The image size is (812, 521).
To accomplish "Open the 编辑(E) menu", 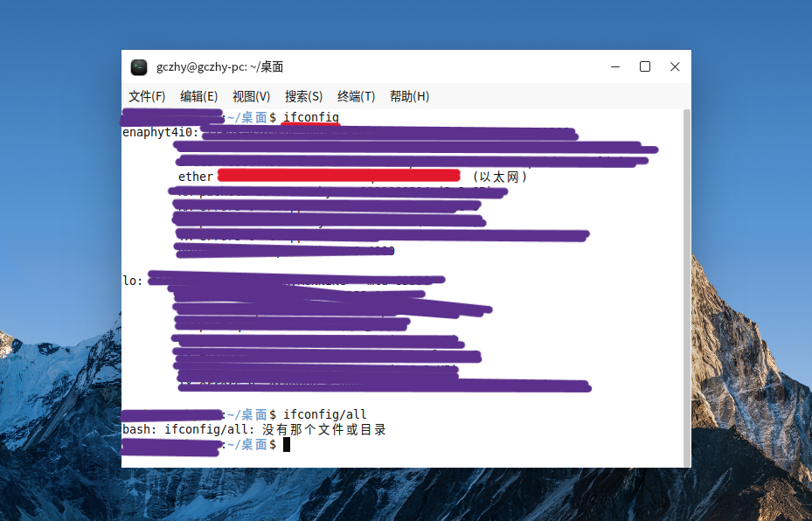I will (x=198, y=96).
